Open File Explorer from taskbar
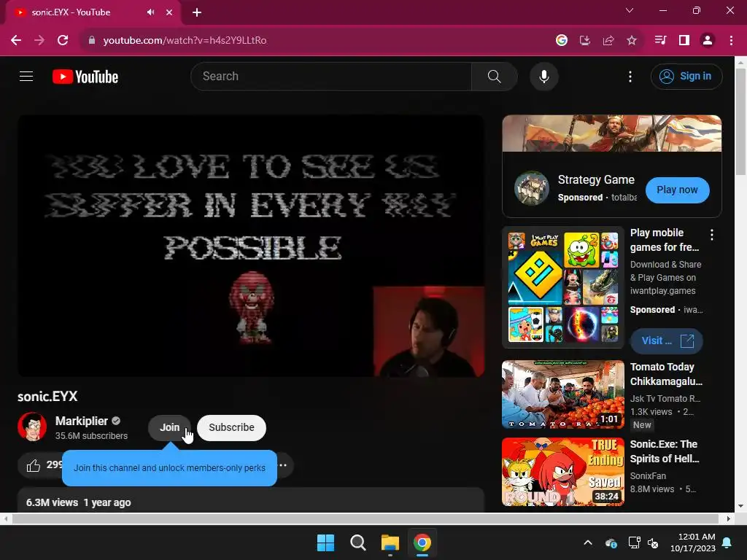Viewport: 747px width, 560px height. point(390,542)
